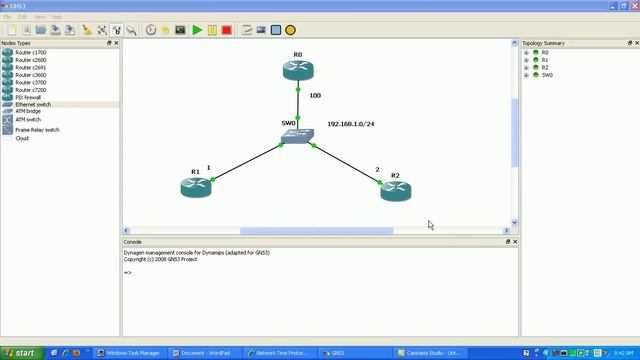Start all devices with green play button
This screenshot has height=360, width=640.
tap(197, 30)
